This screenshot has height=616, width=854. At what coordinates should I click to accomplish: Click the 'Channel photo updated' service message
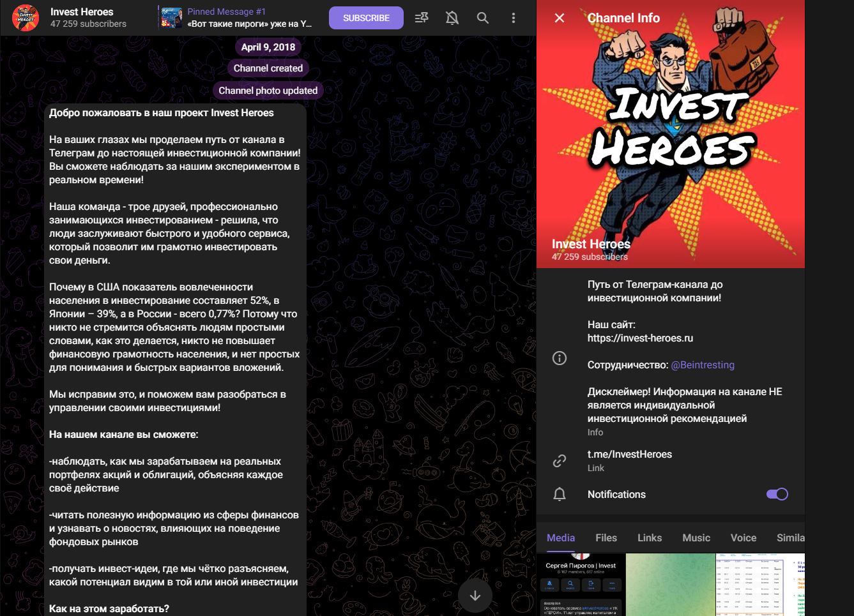click(268, 91)
